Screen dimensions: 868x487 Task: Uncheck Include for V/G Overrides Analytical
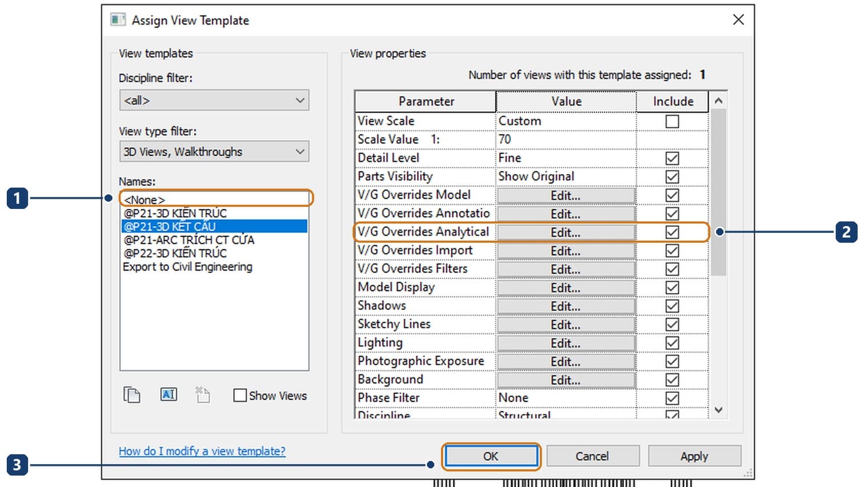(x=672, y=232)
